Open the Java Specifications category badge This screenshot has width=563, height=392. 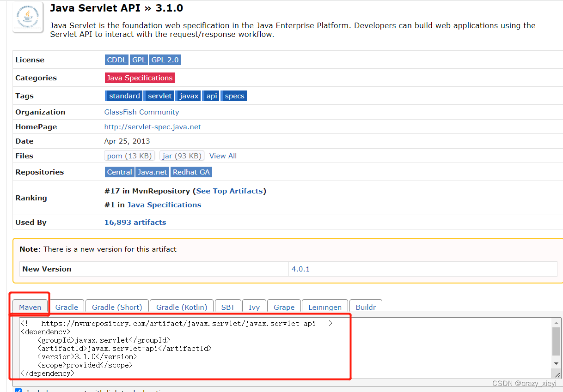[x=140, y=78]
